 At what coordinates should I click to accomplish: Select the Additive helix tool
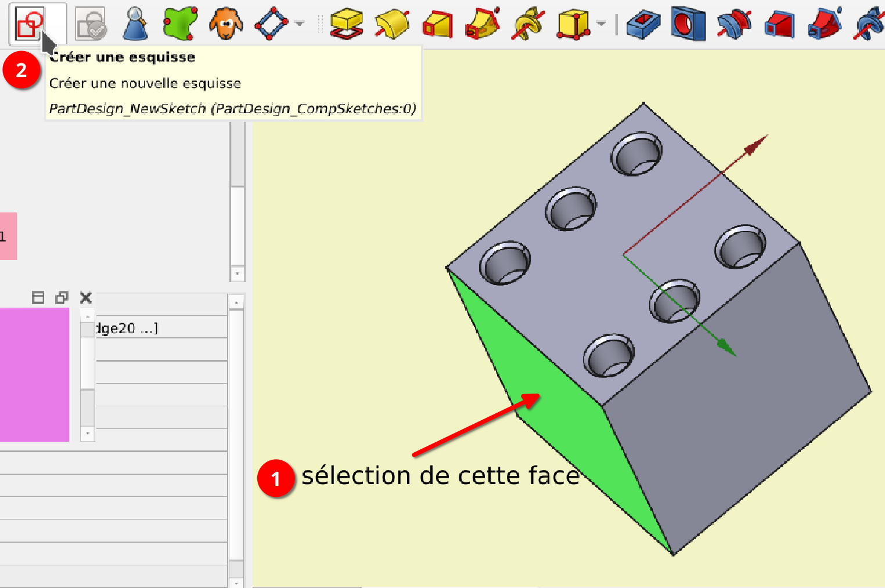click(528, 24)
